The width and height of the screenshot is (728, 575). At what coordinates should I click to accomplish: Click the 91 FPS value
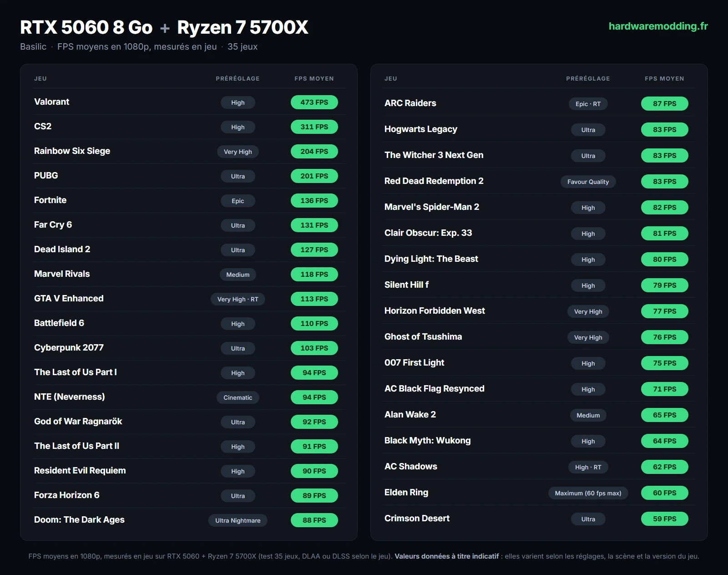click(314, 447)
